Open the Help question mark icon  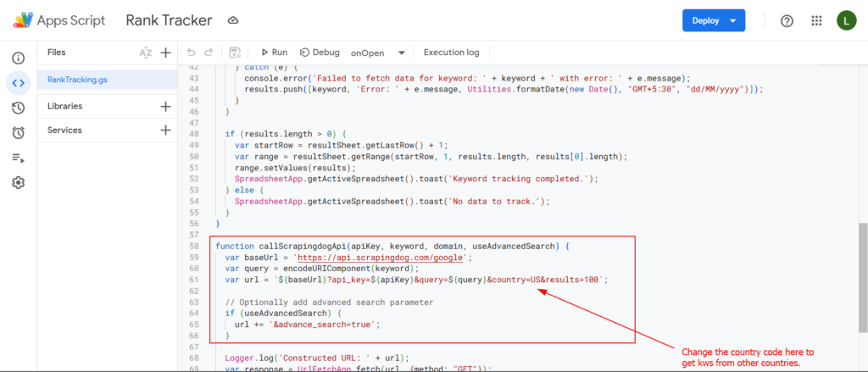787,20
